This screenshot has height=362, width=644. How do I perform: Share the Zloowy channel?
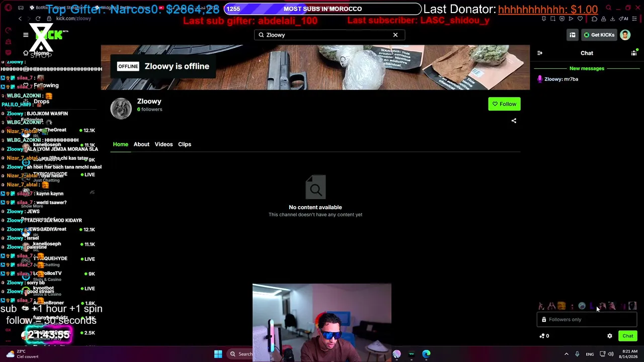point(514,121)
